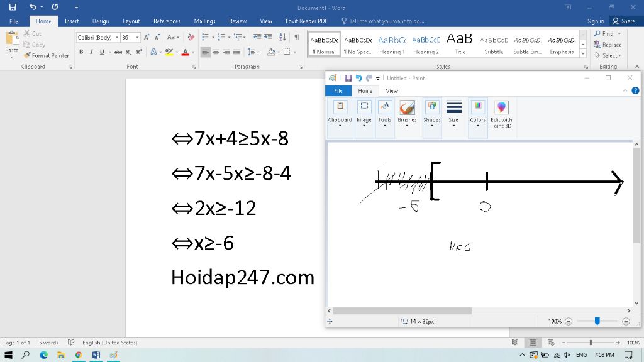Click Paint horizontal scrollbar

(x=402, y=311)
